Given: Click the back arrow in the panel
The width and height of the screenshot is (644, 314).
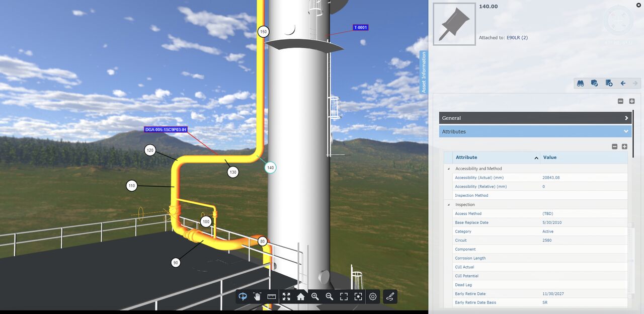Looking at the screenshot, I should point(623,83).
